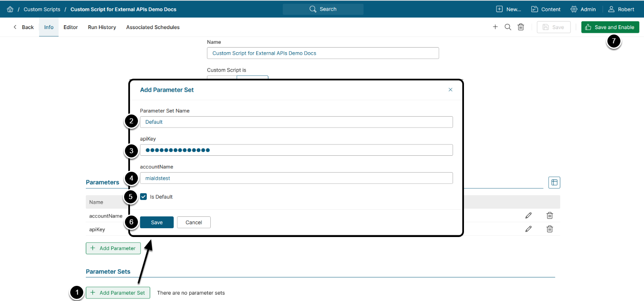Screen dimensions: 644x301
Task: Open the Robert user menu
Action: (x=621, y=9)
